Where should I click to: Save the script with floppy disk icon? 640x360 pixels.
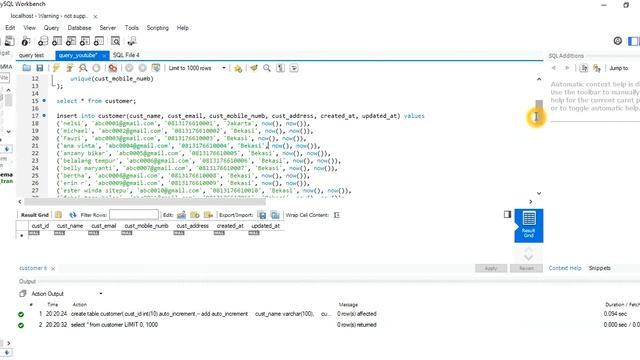40,68
